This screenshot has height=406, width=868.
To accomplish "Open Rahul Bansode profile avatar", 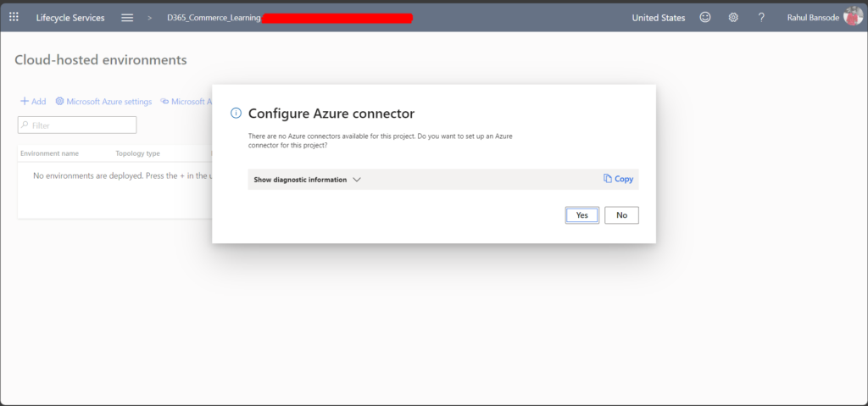I will point(853,16).
